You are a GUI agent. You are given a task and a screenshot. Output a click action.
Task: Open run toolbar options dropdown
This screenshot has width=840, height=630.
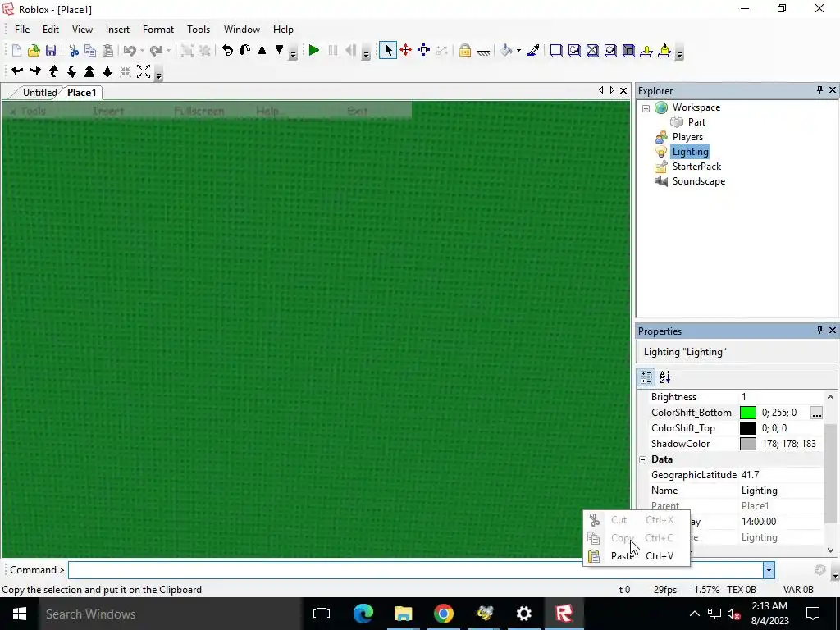click(366, 53)
